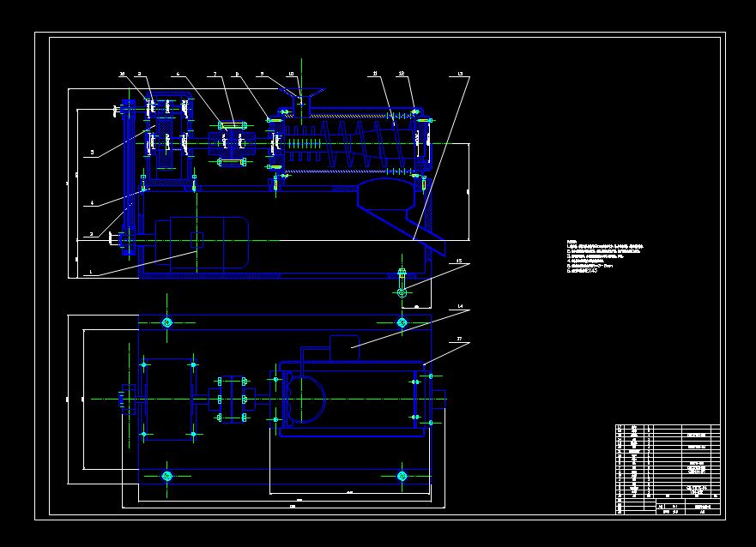The image size is (756, 547).
Task: Click the parts list table in title block
Action: click(668, 461)
